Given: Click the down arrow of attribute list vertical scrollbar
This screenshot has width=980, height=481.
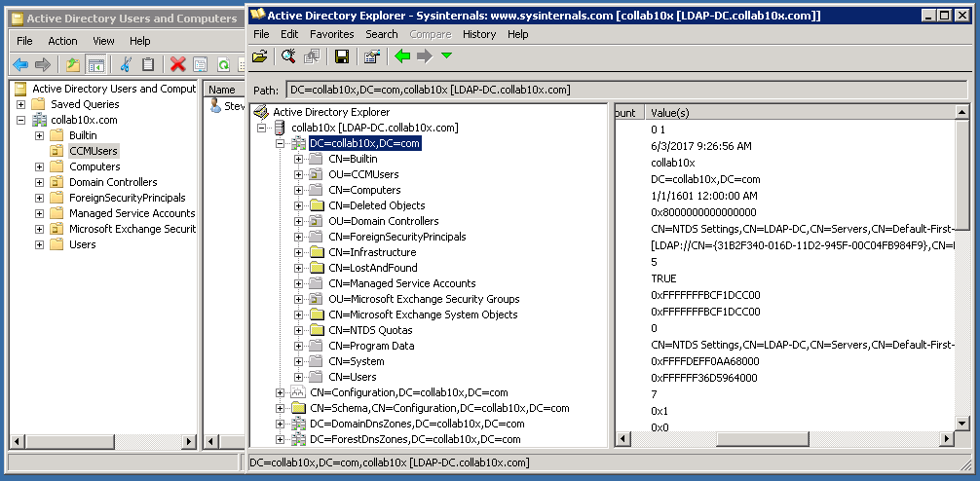Looking at the screenshot, I should pyautogui.click(x=962, y=425).
